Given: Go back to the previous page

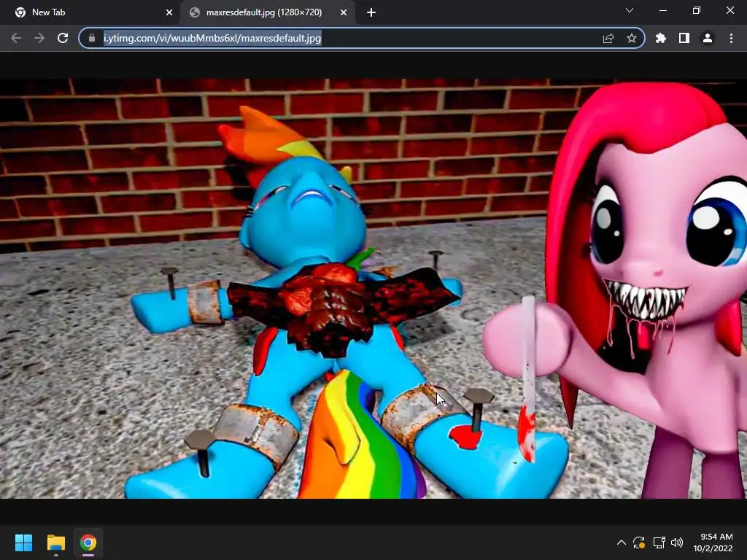Looking at the screenshot, I should click(16, 38).
